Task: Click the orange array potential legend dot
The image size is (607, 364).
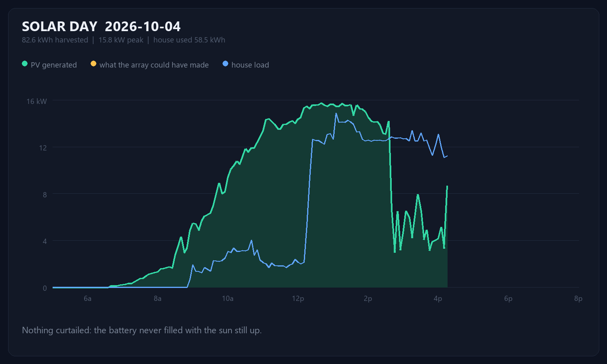Action: [x=93, y=64]
